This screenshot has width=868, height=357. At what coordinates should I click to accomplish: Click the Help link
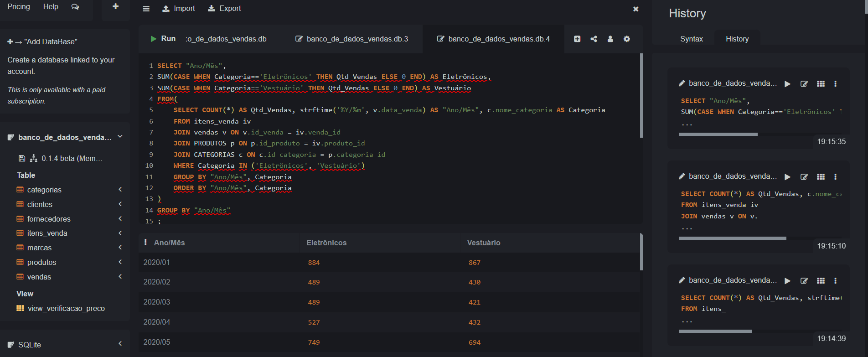click(x=51, y=7)
